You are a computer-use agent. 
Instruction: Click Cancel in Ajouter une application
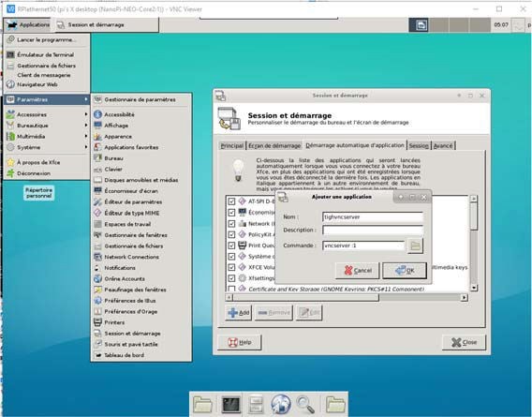coord(357,271)
